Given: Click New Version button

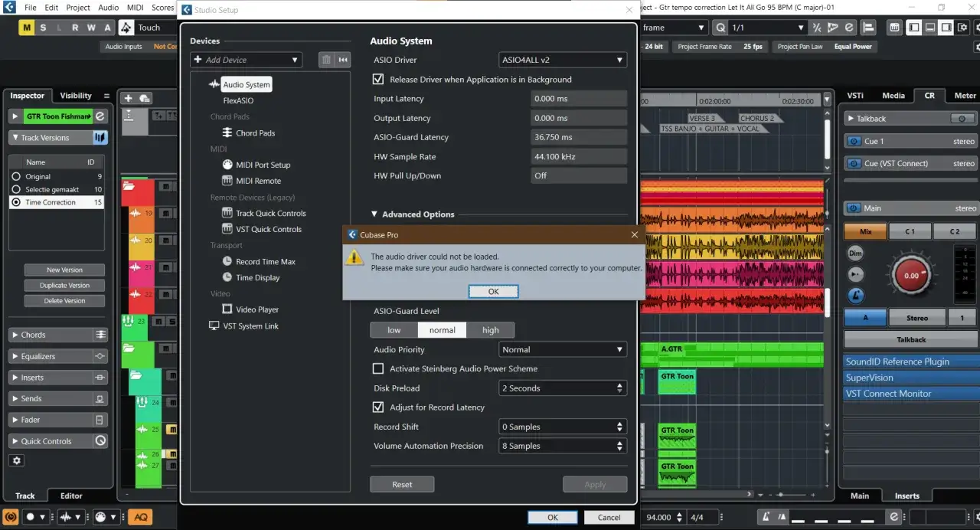Looking at the screenshot, I should pyautogui.click(x=64, y=270).
